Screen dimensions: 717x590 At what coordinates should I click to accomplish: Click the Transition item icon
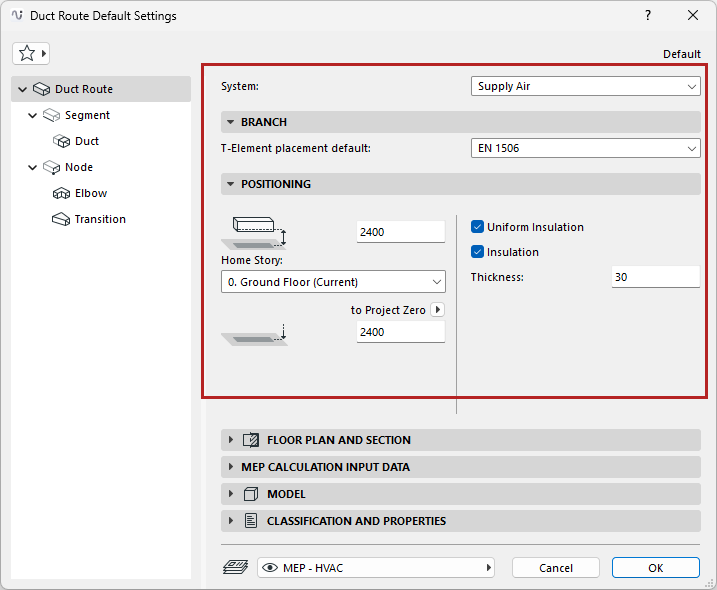point(61,220)
